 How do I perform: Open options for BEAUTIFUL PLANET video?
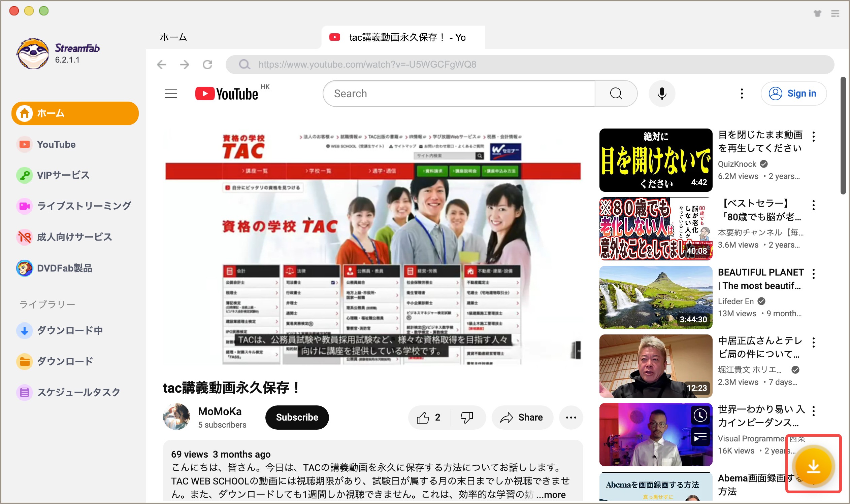tap(813, 274)
